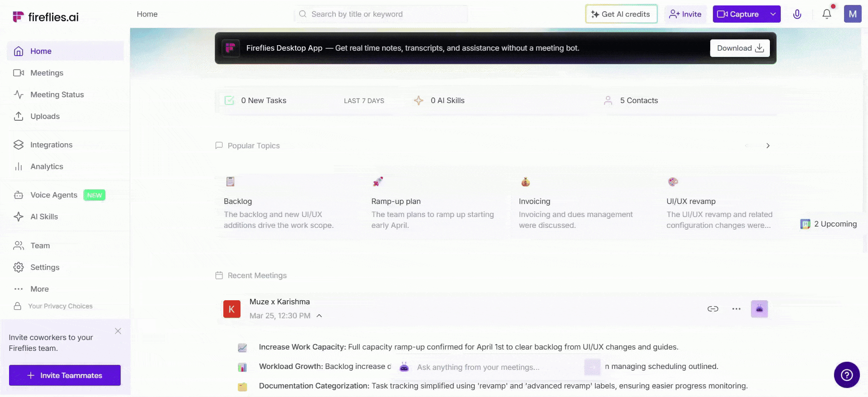
Task: Open the Invoicing topic card
Action: [x=580, y=203]
